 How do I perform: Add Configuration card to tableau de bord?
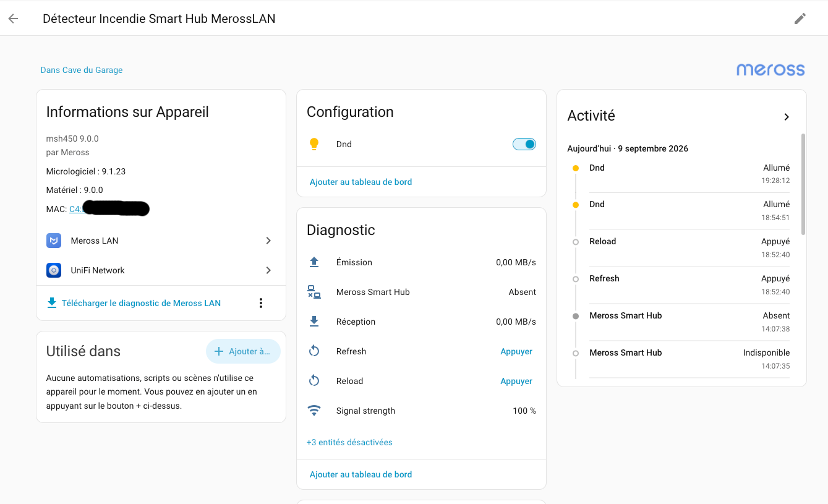tap(361, 182)
